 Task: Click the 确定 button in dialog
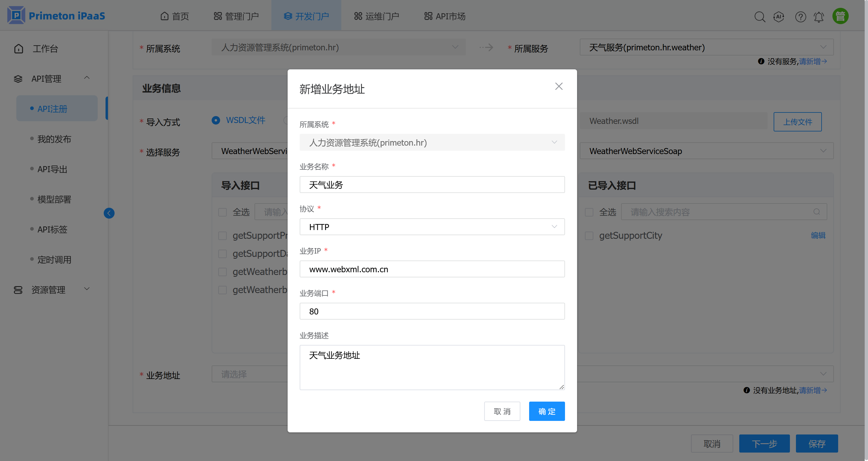(547, 411)
